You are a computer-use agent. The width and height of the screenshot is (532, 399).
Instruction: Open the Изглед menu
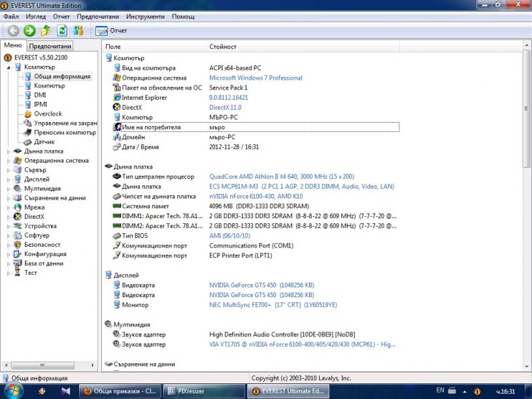pos(36,16)
